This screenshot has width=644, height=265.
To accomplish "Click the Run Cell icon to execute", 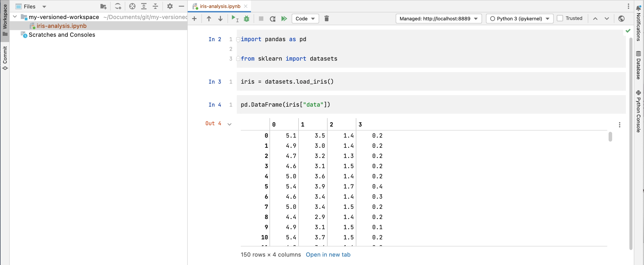I will coord(233,18).
